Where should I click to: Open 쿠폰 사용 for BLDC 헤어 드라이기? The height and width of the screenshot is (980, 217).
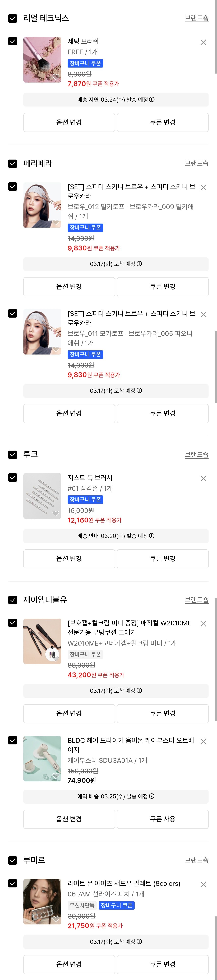(x=162, y=819)
